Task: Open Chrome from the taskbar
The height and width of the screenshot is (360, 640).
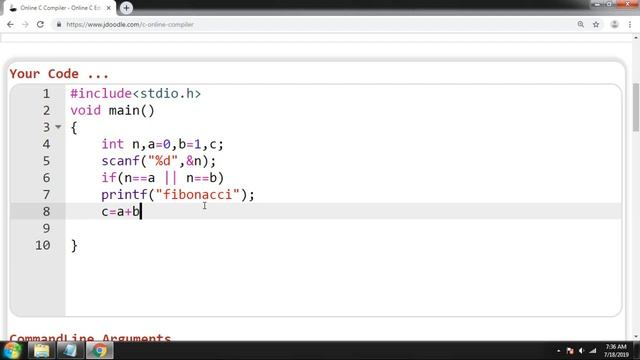Action: tap(99, 351)
